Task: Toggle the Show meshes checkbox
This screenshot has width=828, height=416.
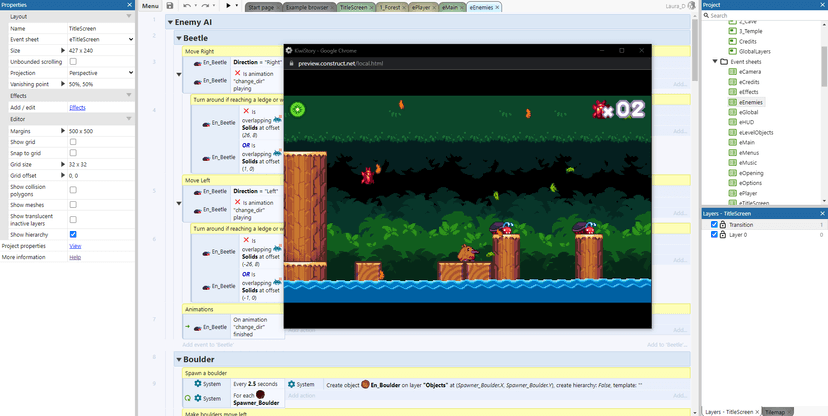Action: 73,205
